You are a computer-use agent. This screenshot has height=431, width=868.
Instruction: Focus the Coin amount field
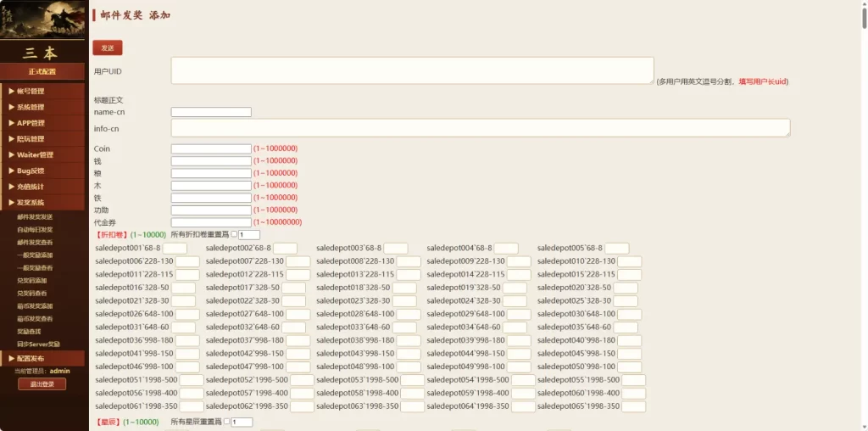(211, 149)
